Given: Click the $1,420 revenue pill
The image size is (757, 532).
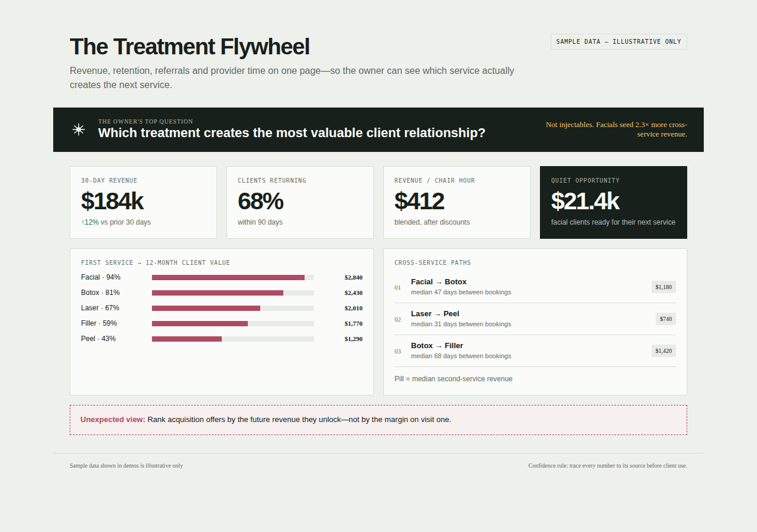Looking at the screenshot, I should (664, 351).
